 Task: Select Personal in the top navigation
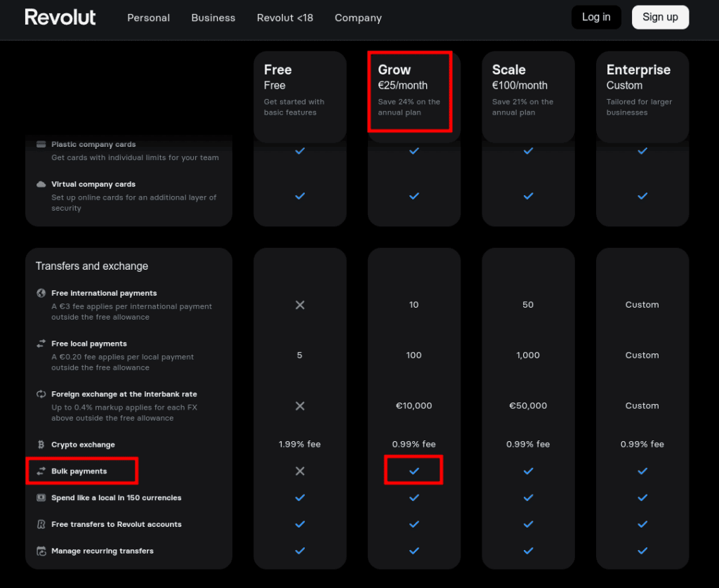coord(148,18)
